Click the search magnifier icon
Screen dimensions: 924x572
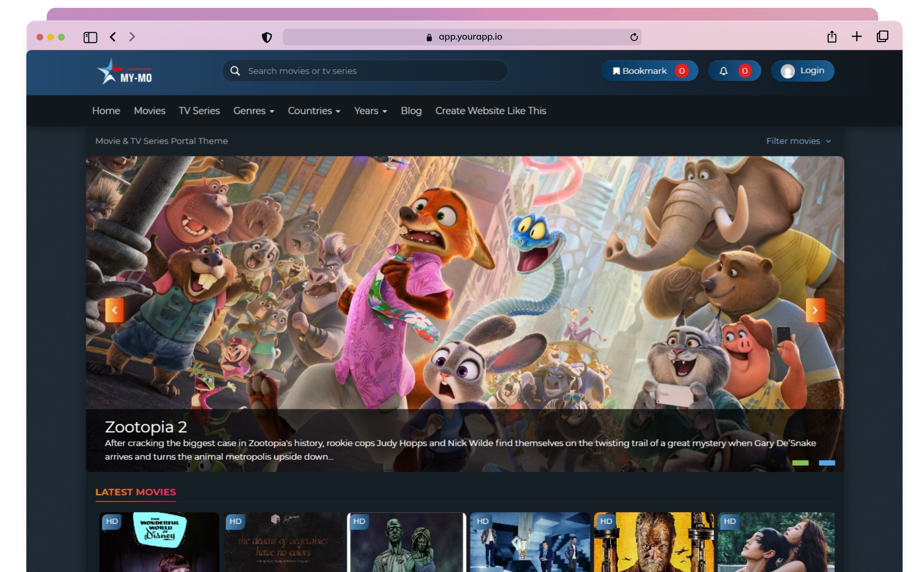click(235, 71)
